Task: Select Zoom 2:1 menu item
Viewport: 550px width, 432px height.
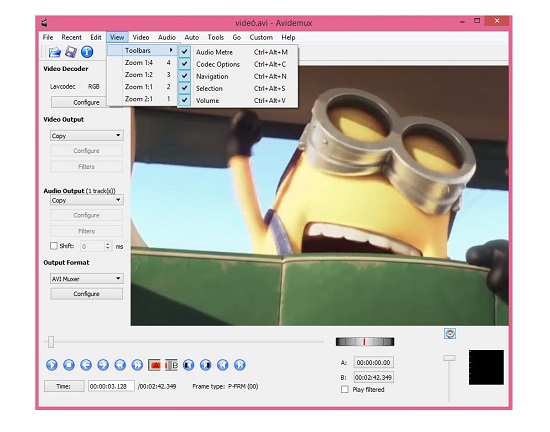Action: [x=143, y=99]
